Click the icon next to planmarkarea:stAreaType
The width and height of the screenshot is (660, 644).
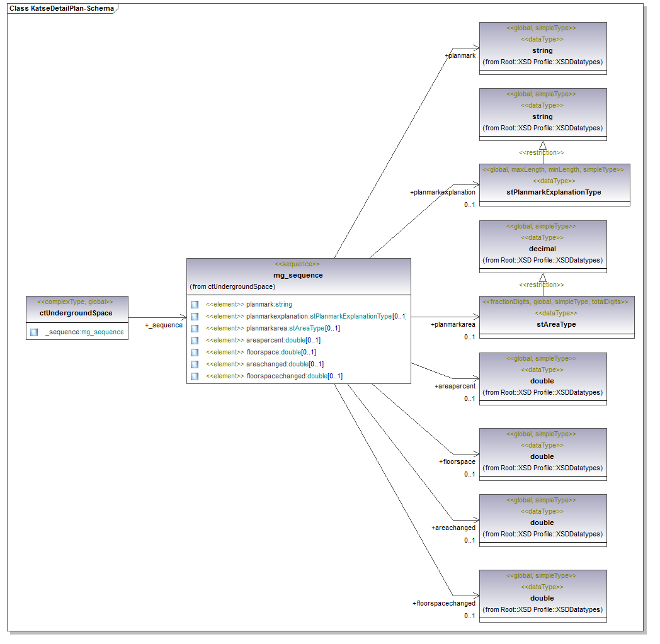tap(195, 329)
